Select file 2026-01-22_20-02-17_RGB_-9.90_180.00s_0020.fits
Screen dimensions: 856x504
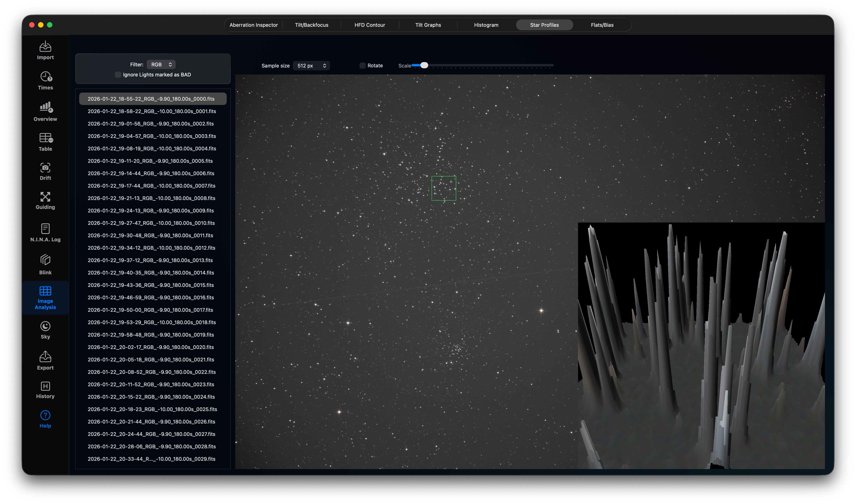pyautogui.click(x=153, y=347)
